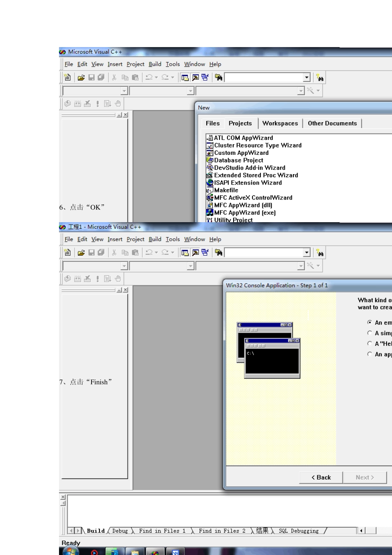Click Find in Files binoculars icon in 工程1 window
The image size is (392, 555).
(219, 252)
